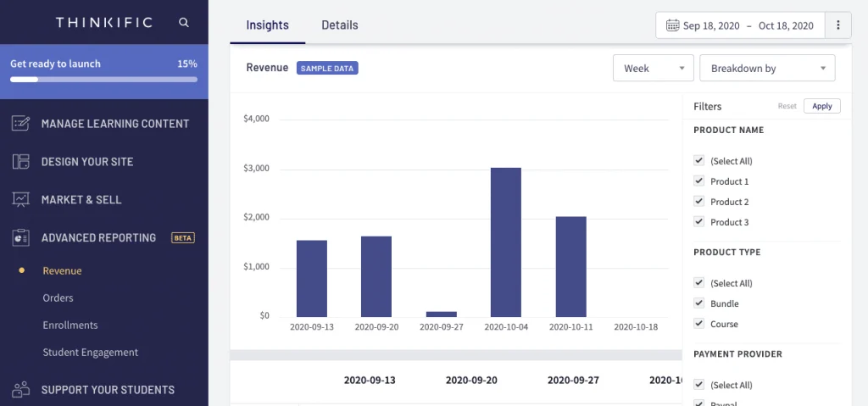
Task: Click the Reset filters link
Action: (787, 106)
